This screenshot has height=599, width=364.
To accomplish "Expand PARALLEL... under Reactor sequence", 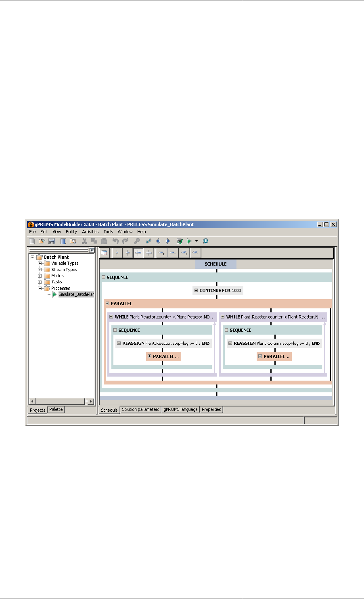I will [149, 356].
